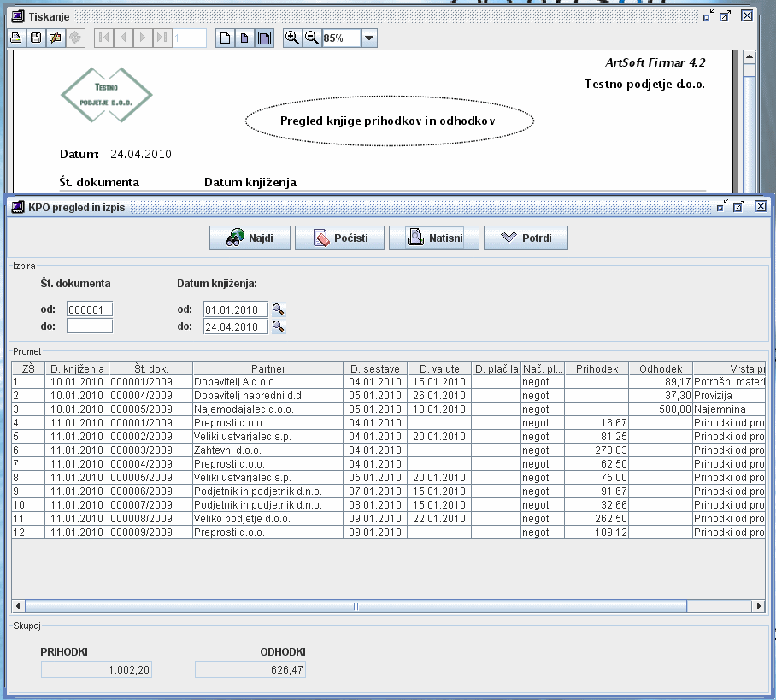Select partner cell 'Dobavitelj napredni d.d.'

click(x=267, y=396)
